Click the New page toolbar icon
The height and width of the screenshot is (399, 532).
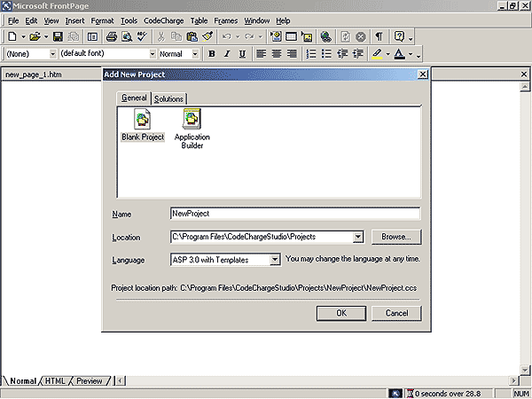click(x=12, y=36)
